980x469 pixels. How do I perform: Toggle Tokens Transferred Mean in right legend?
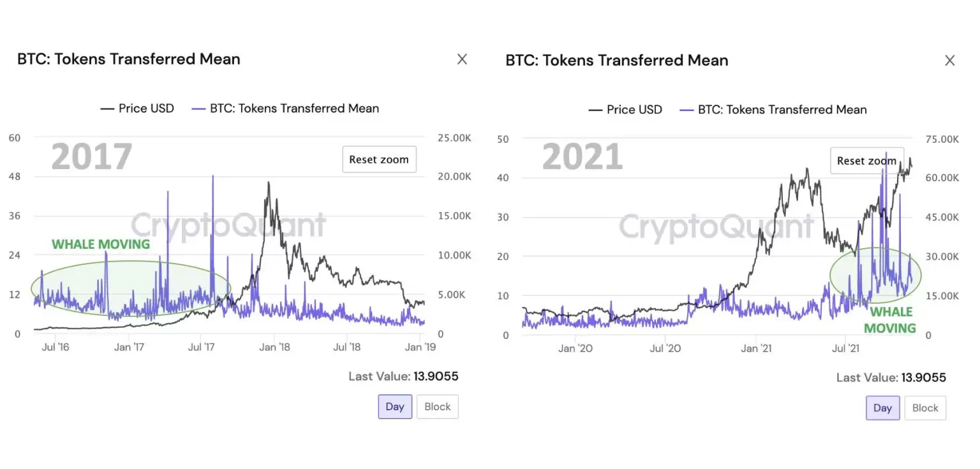pos(782,110)
